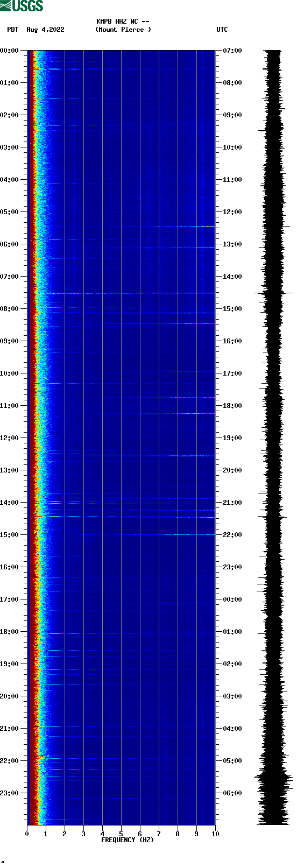Click the 06:00 UTC time label
Image resolution: width=297 pixels, height=868 pixels.
[232, 793]
